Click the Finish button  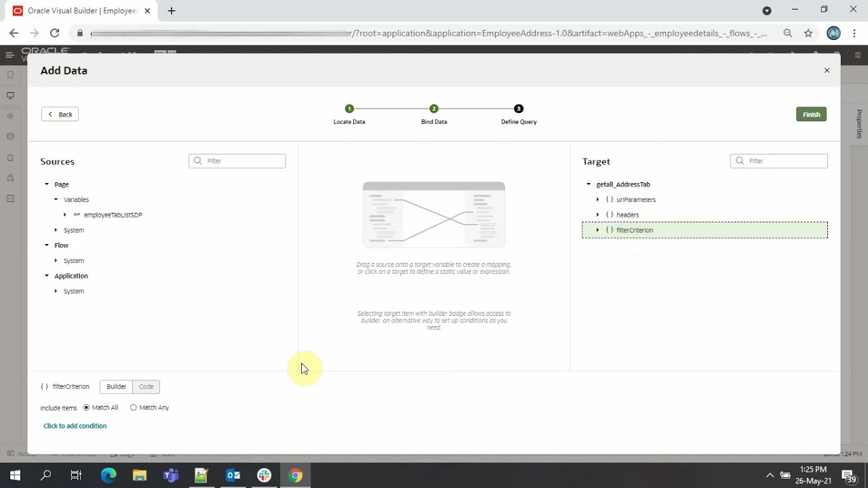click(x=811, y=115)
